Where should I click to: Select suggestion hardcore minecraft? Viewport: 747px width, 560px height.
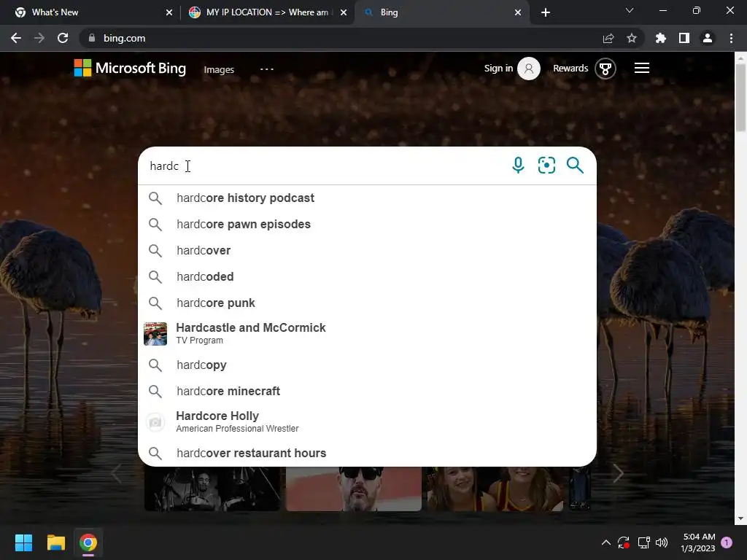[367, 391]
